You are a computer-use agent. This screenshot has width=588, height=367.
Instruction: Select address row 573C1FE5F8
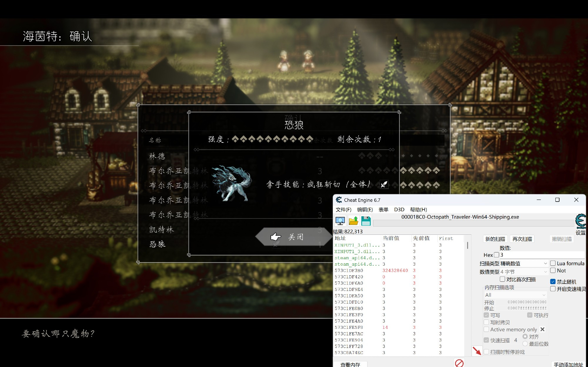point(399,327)
